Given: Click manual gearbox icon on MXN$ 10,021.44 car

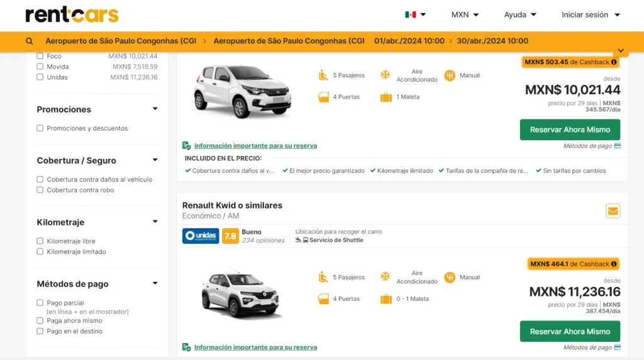Looking at the screenshot, I should (450, 75).
